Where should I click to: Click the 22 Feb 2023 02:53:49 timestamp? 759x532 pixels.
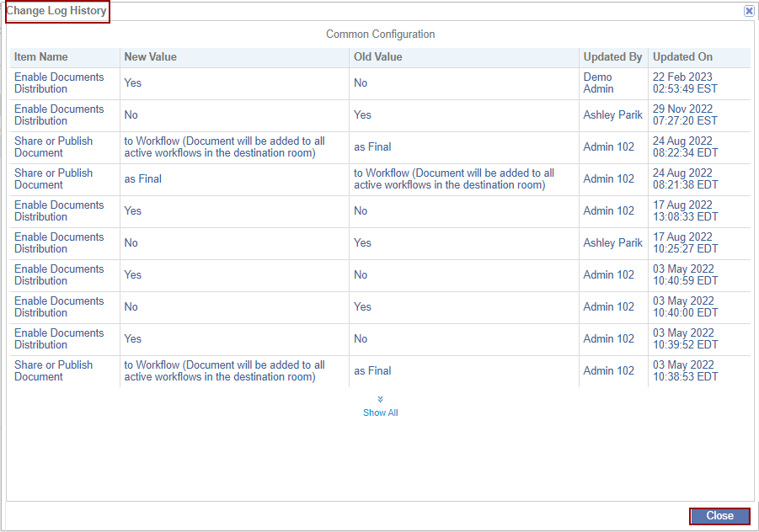pos(685,82)
